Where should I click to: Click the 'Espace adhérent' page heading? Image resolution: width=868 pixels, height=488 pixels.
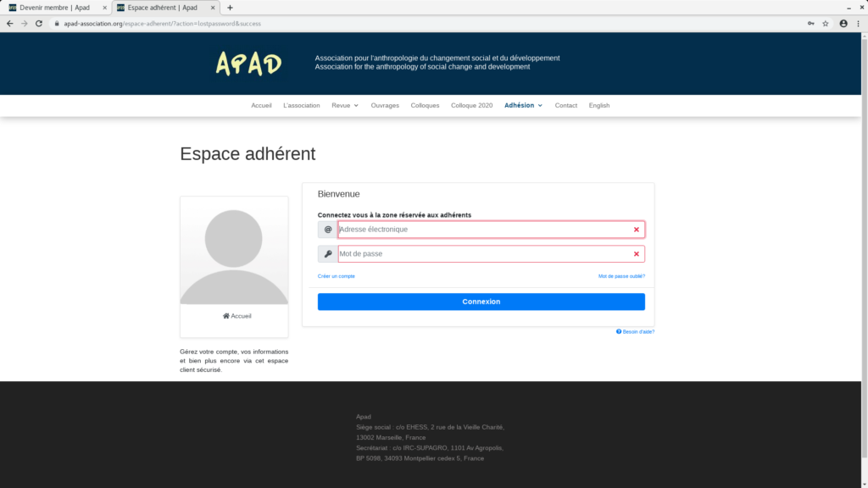click(248, 154)
